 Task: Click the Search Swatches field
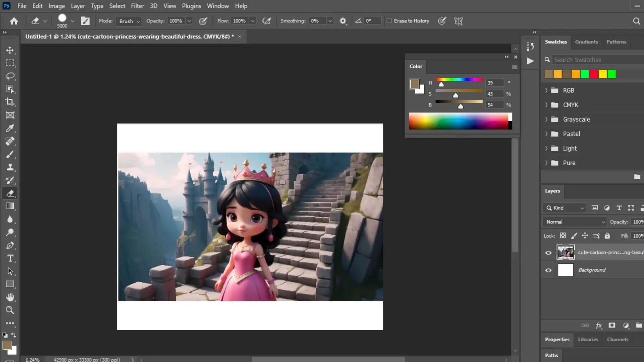coord(598,60)
